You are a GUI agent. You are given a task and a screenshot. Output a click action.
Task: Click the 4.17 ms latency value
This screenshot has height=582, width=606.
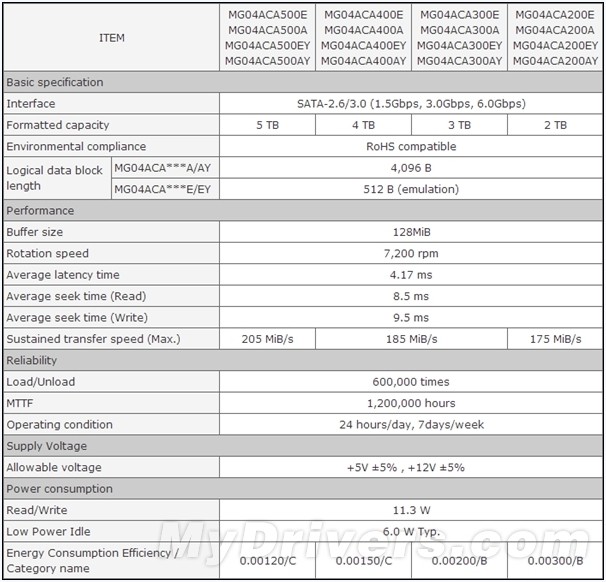point(411,275)
